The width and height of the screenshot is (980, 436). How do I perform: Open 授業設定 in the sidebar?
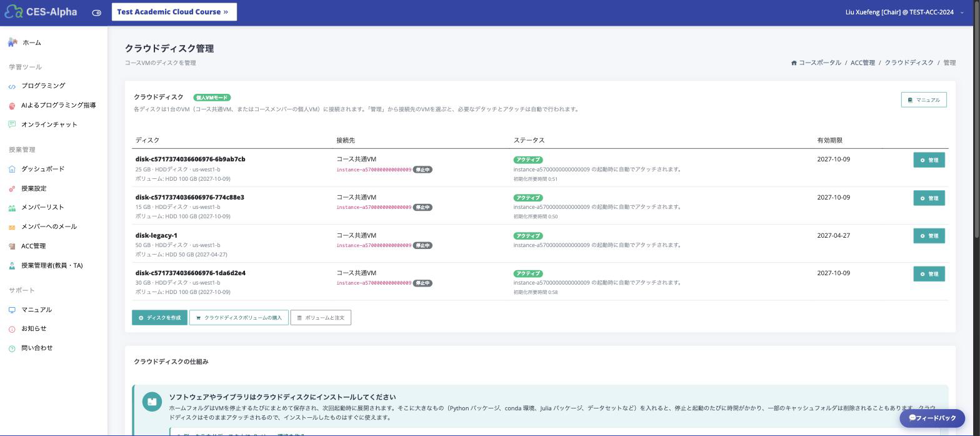coord(34,188)
